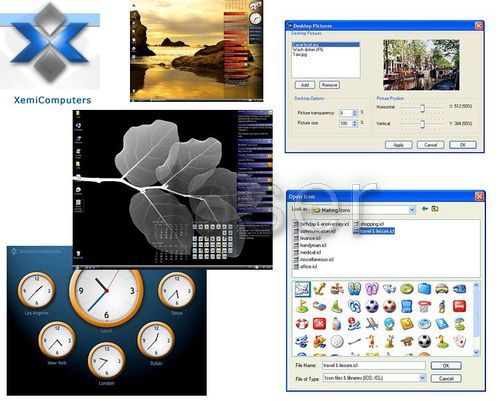Viewport: 500px width, 401px height.
Task: Select 'finance.icl' in the file list
Action: (307, 238)
